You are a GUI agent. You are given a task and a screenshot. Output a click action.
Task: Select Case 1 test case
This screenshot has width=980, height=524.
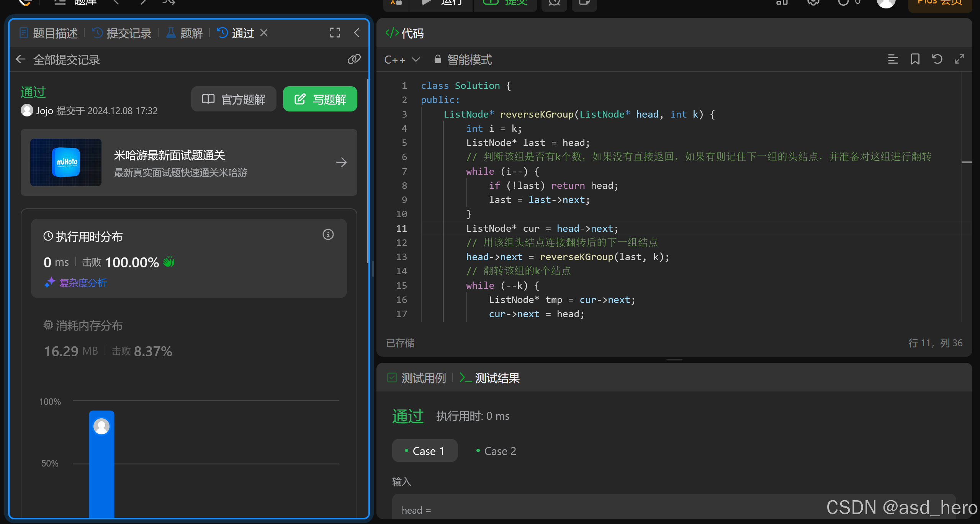tap(424, 451)
